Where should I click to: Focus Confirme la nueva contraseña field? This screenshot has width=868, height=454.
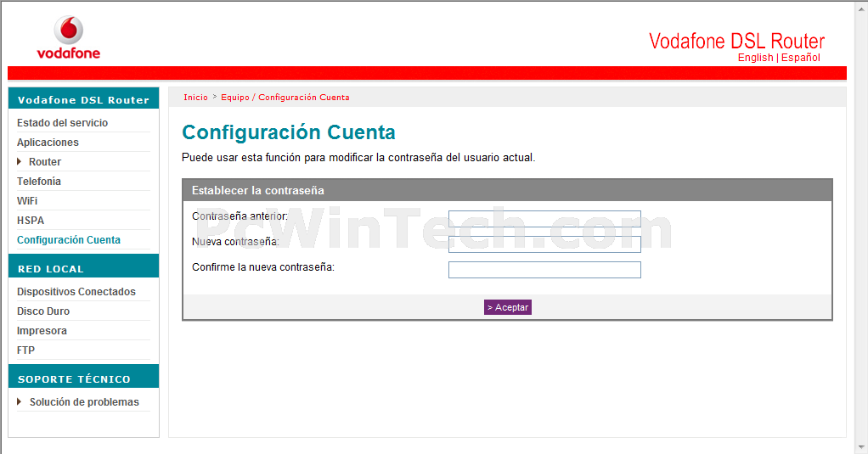pos(544,270)
